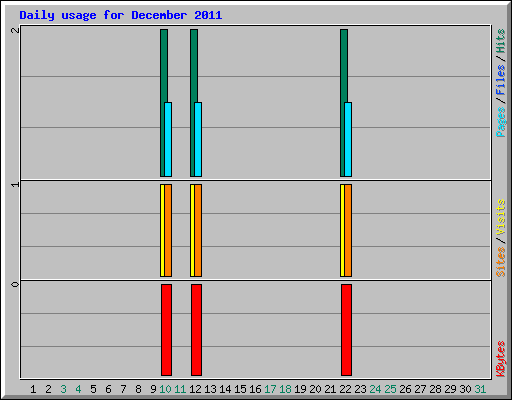Viewport: 512px width, 400px height.
Task: Click the 'KBytes' legend label
Action: click(x=501, y=359)
